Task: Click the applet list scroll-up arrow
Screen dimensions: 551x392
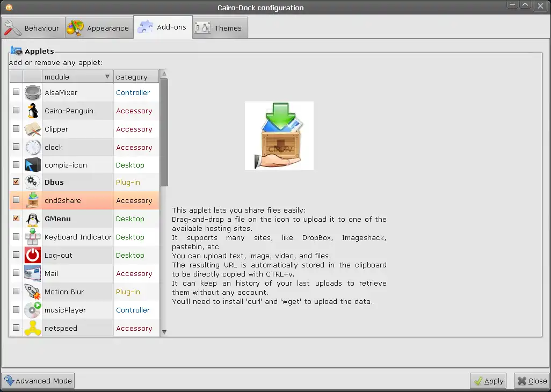Action: coord(164,74)
